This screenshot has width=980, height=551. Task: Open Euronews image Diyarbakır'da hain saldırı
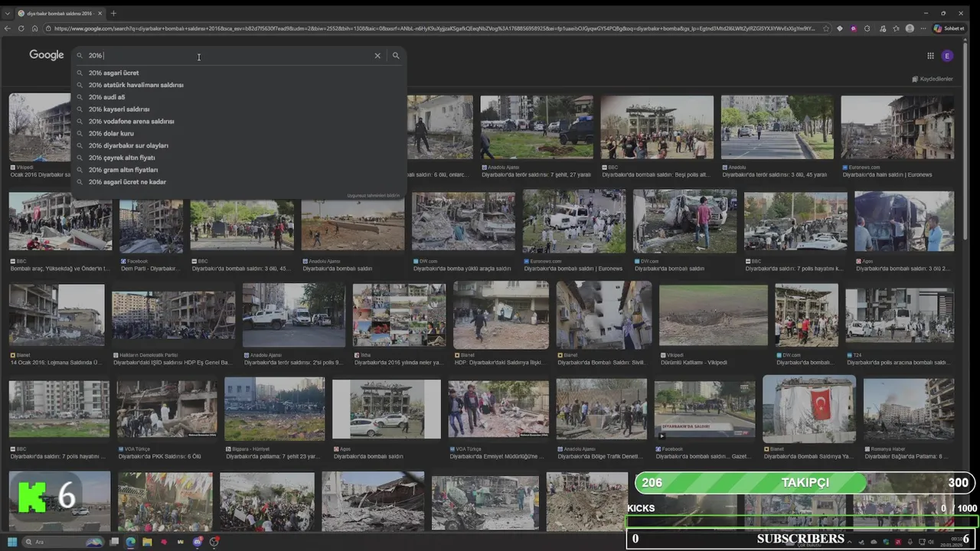[x=897, y=127]
